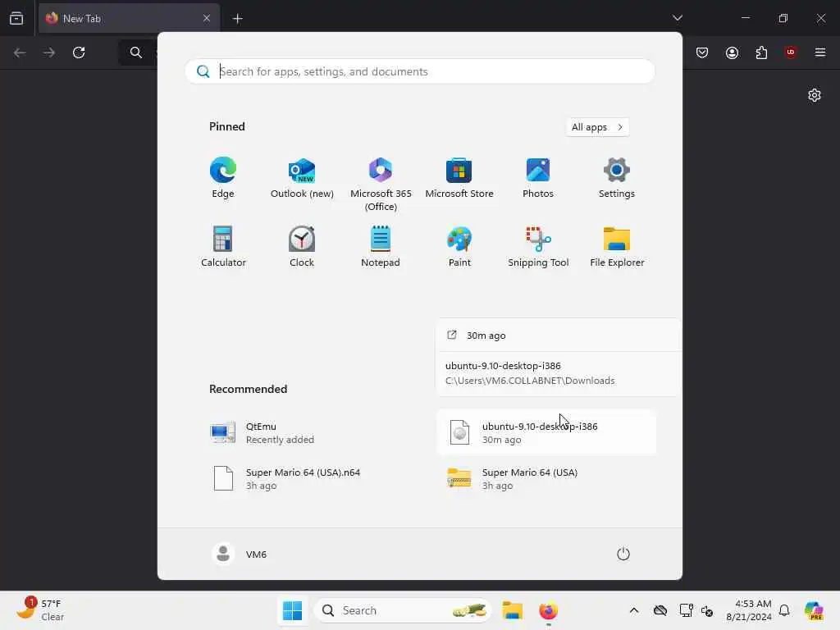Open the weather widget showing 57°F

pyautogui.click(x=41, y=609)
